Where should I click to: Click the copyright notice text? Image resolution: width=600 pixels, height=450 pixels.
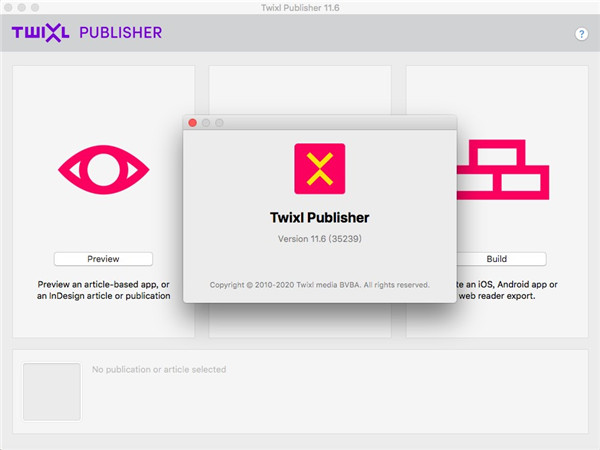pos(320,285)
